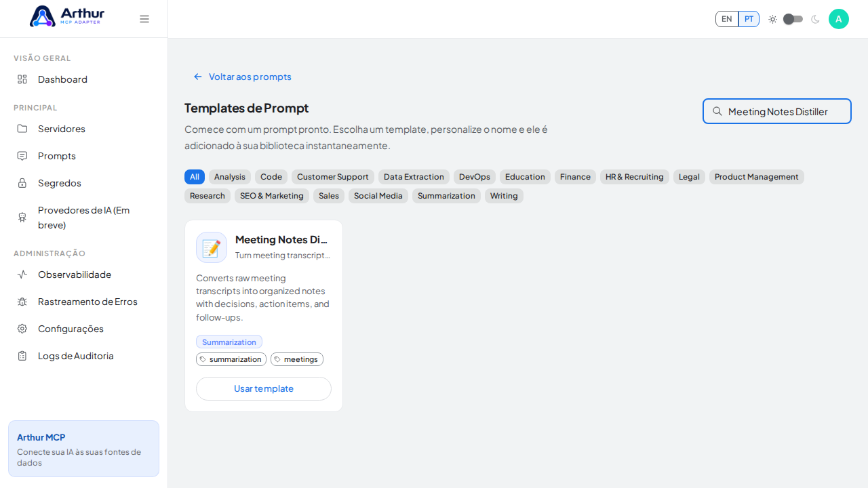Filter templates by DevOps

coord(475,177)
